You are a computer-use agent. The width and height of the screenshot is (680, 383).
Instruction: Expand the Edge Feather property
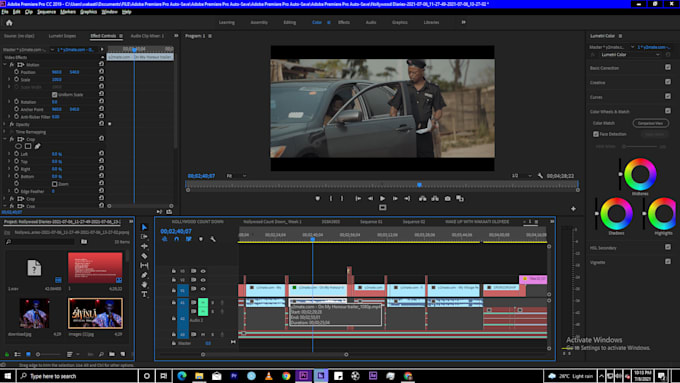9,191
